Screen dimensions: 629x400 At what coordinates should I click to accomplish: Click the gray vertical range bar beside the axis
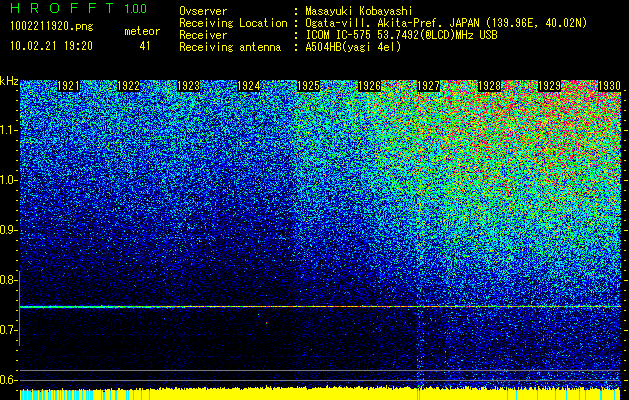[x=19, y=308]
